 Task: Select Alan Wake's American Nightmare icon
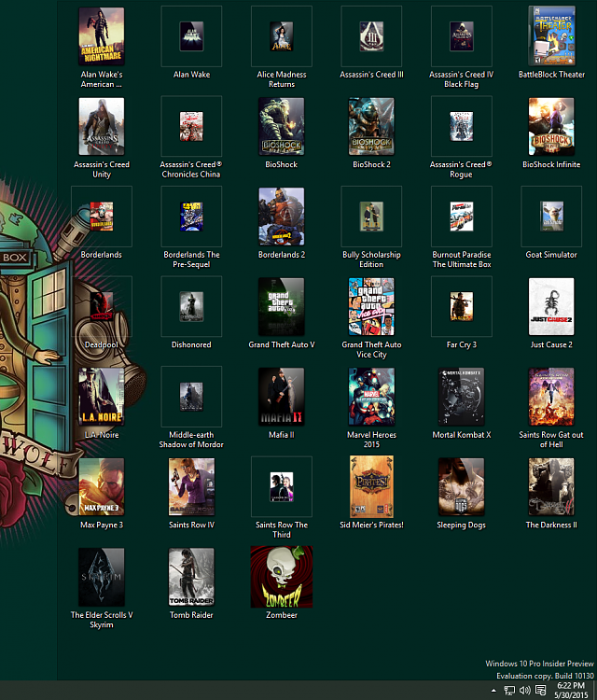pyautogui.click(x=102, y=36)
